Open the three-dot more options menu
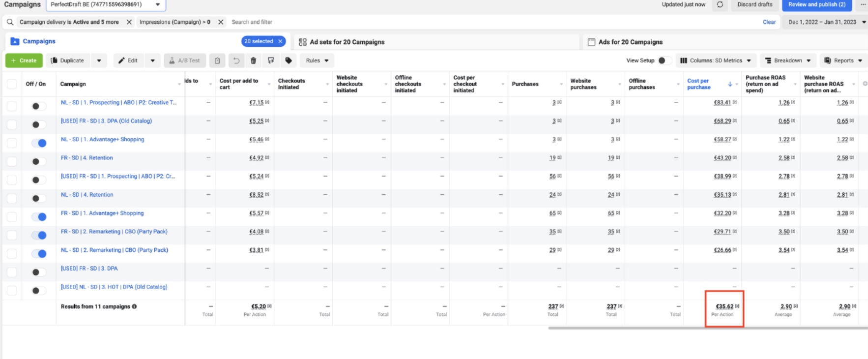 pyautogui.click(x=863, y=4)
